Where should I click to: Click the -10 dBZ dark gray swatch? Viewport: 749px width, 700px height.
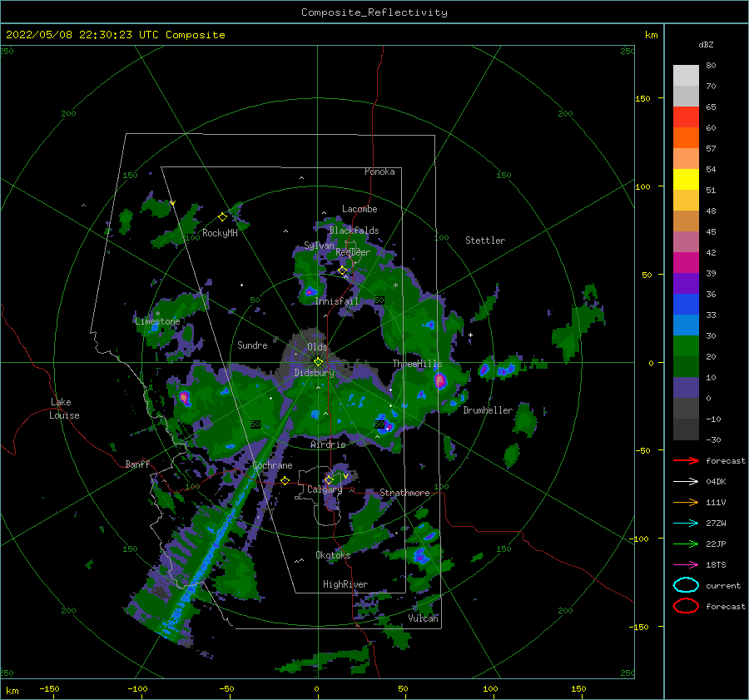[x=686, y=429]
